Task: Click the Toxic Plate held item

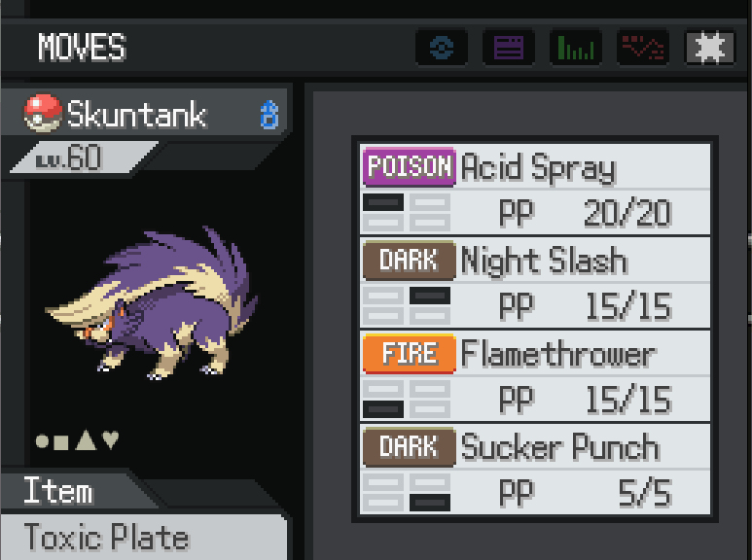Action: click(106, 537)
